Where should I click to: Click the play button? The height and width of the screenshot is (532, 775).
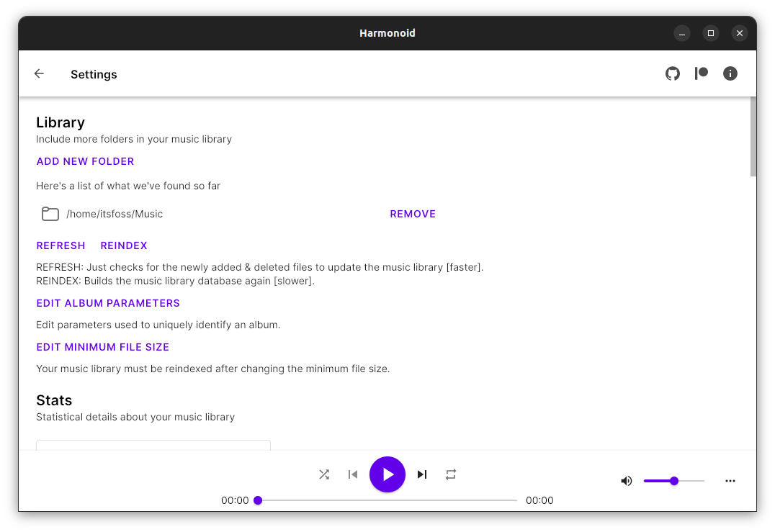coord(387,474)
